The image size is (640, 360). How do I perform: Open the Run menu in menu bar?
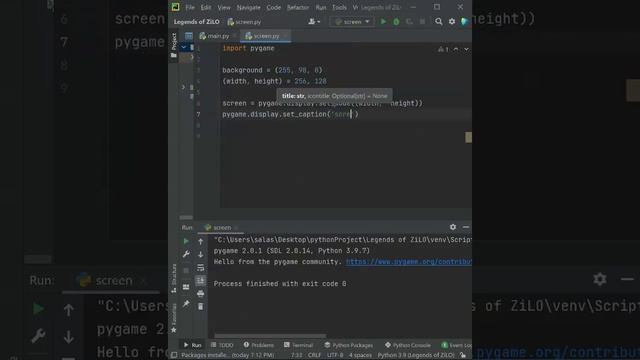tap(321, 7)
